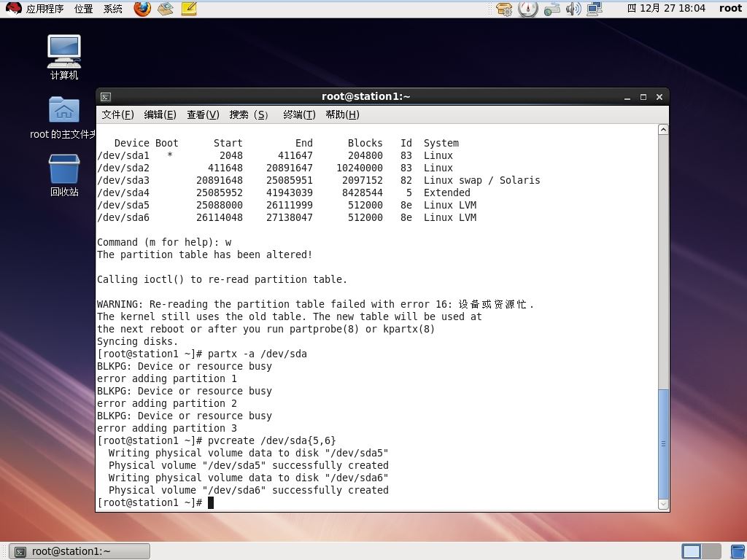The width and height of the screenshot is (747, 560).
Task: Click the date and time clock
Action: coord(666,9)
